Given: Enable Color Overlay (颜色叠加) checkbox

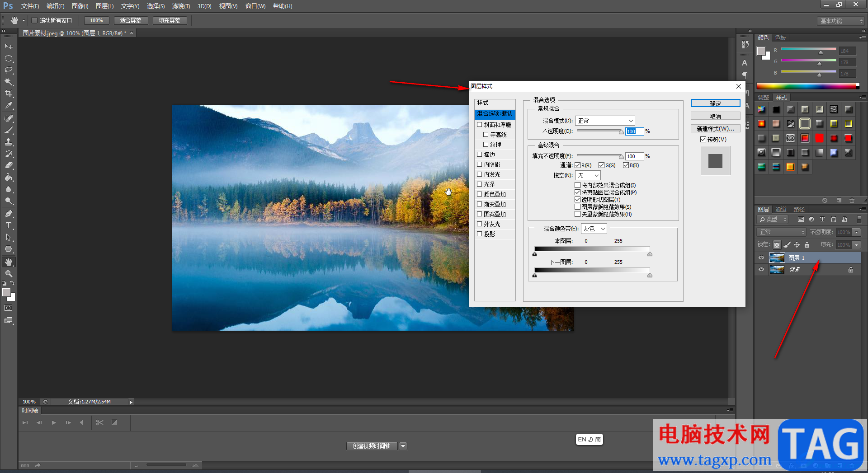Looking at the screenshot, I should point(480,194).
